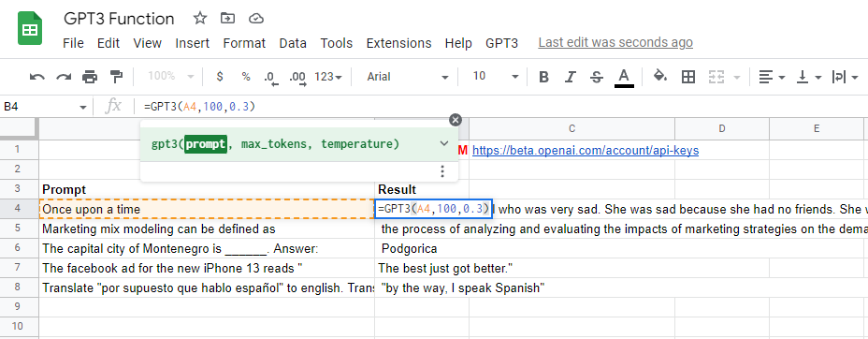Select column E header

tap(816, 128)
